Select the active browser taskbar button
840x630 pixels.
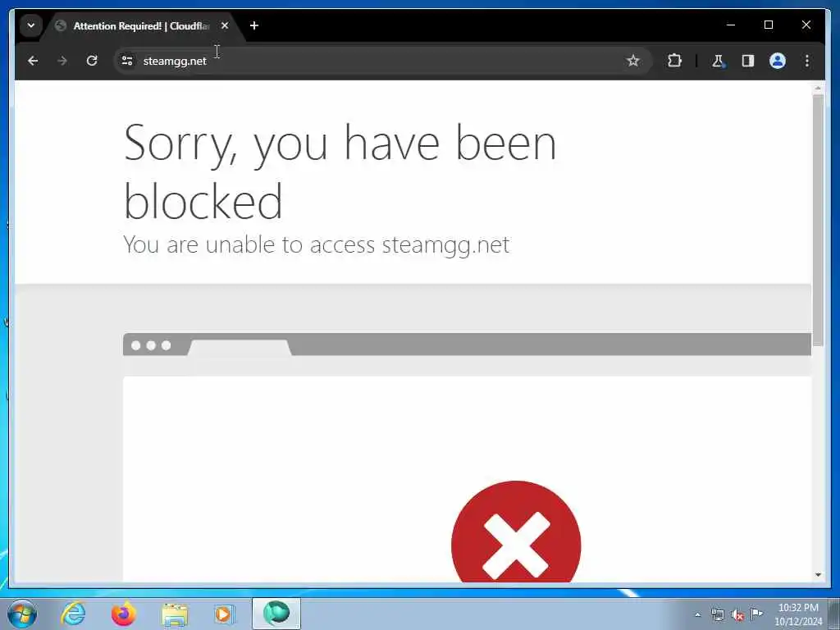[276, 614]
